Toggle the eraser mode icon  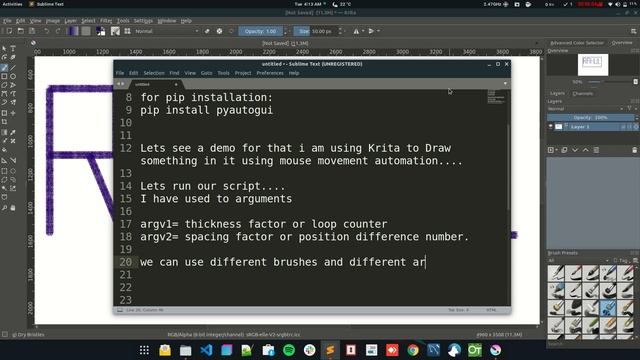click(x=207, y=31)
